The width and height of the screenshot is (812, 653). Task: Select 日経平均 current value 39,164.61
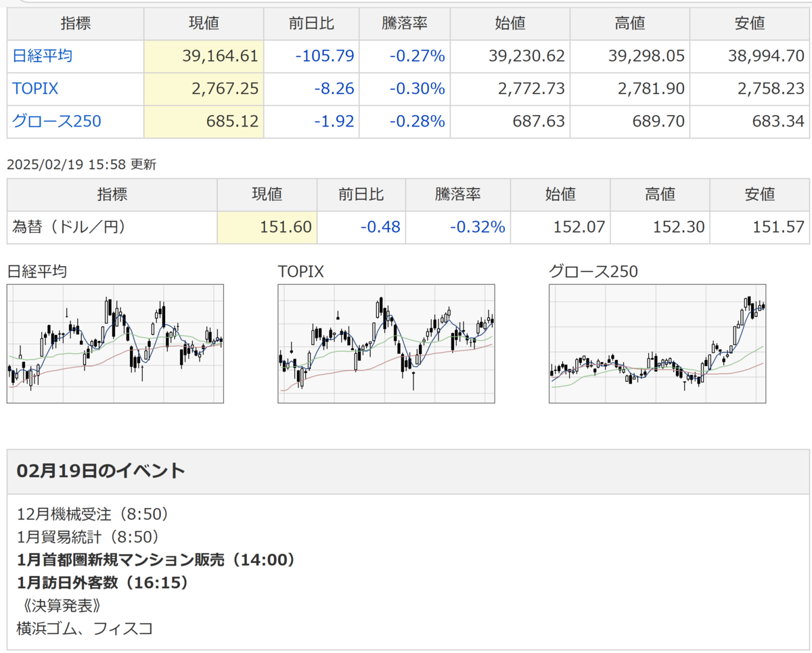[x=221, y=56]
